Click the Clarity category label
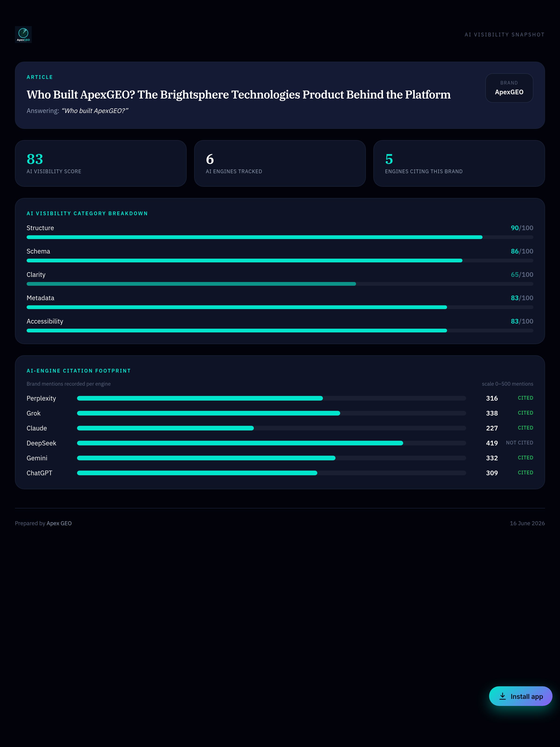This screenshot has width=560, height=747. point(36,275)
